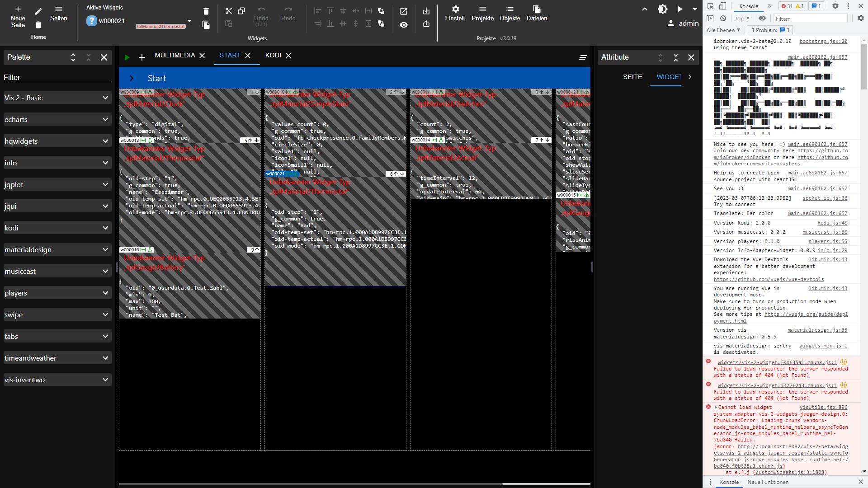Cut the selected widget with the scissors icon
868x488 pixels.
tap(228, 11)
